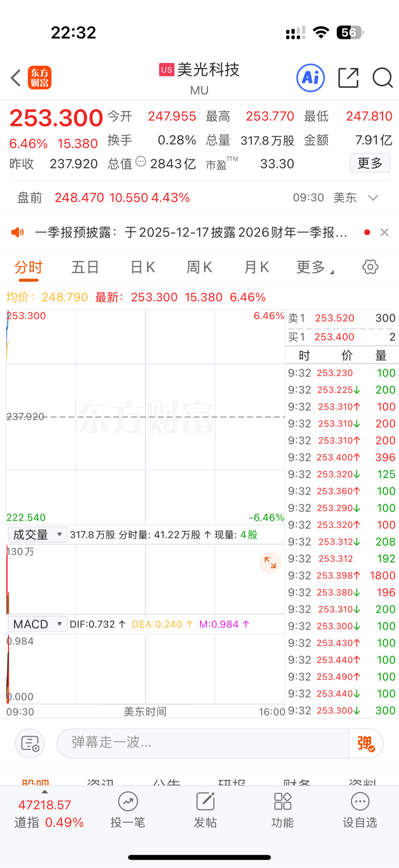Tap the 美光科技 stock title

(x=208, y=70)
